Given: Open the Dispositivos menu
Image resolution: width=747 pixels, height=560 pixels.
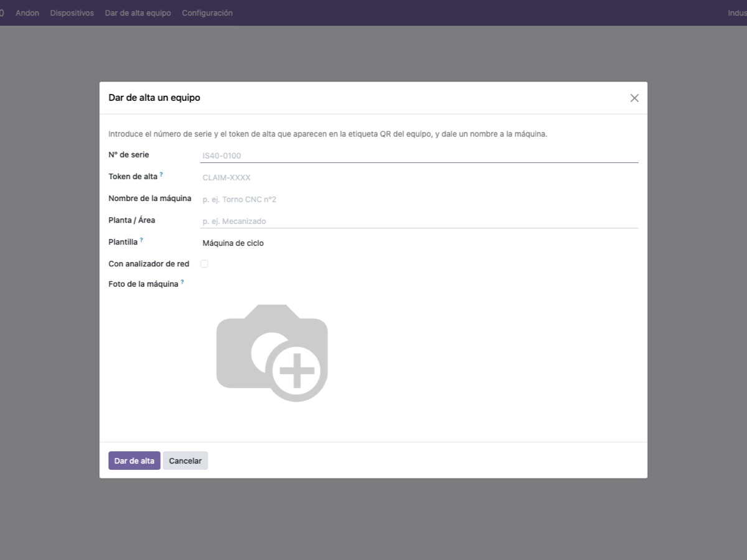Looking at the screenshot, I should (x=72, y=12).
